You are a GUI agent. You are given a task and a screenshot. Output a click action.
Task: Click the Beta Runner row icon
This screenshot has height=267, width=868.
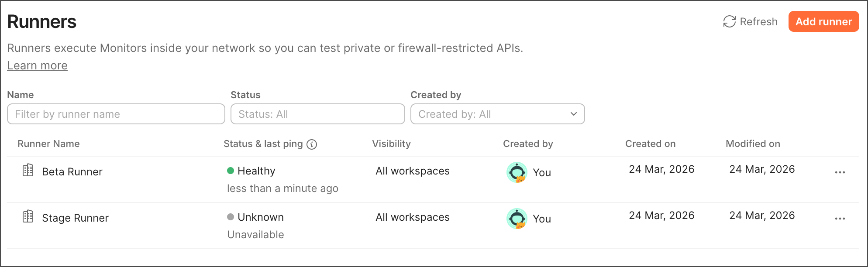28,170
